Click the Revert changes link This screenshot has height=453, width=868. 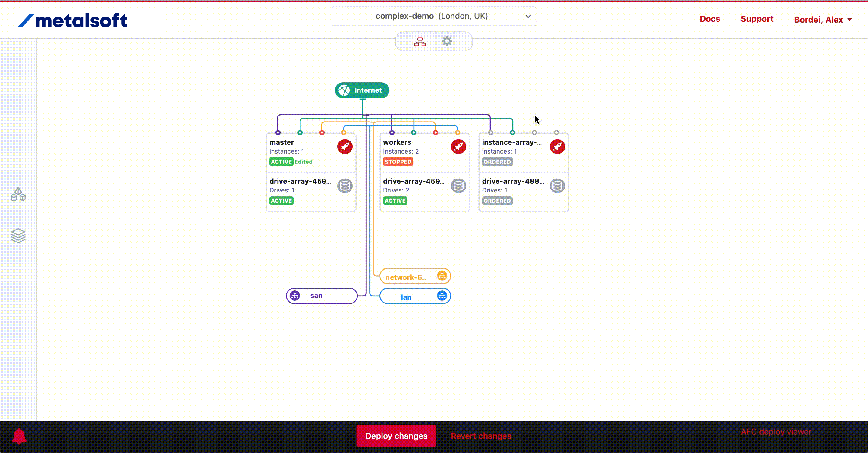pos(481,436)
